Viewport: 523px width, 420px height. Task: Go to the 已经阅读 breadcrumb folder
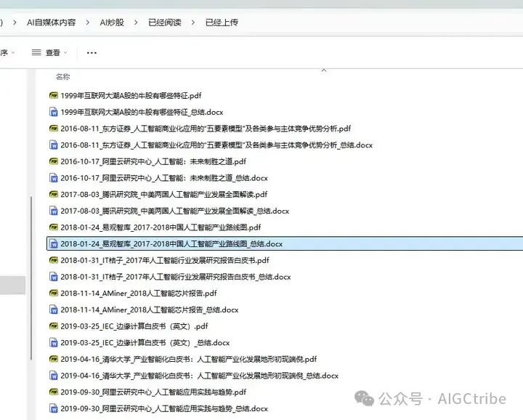(165, 23)
